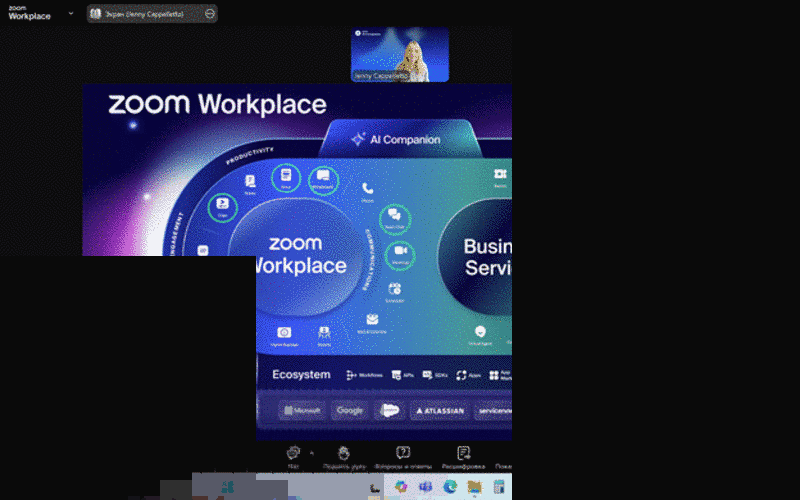Click the Google partner badge on the slide
Screen dimensions: 800x500
(x=349, y=410)
